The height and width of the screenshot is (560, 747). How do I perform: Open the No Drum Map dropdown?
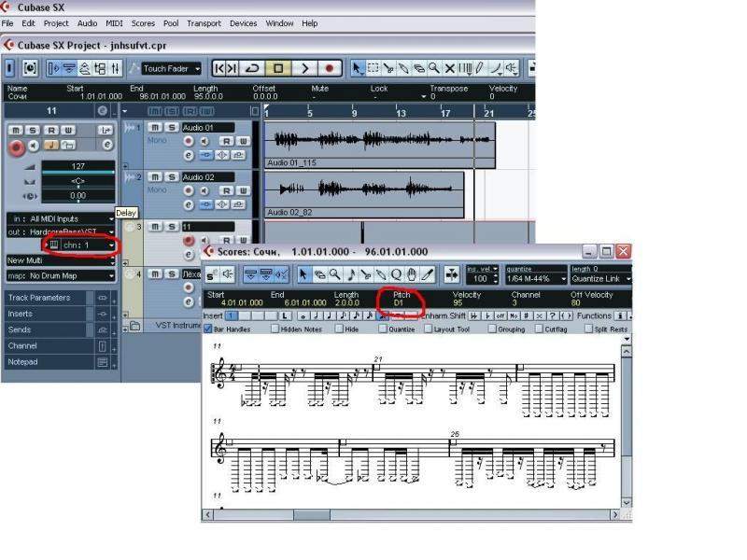pos(61,275)
